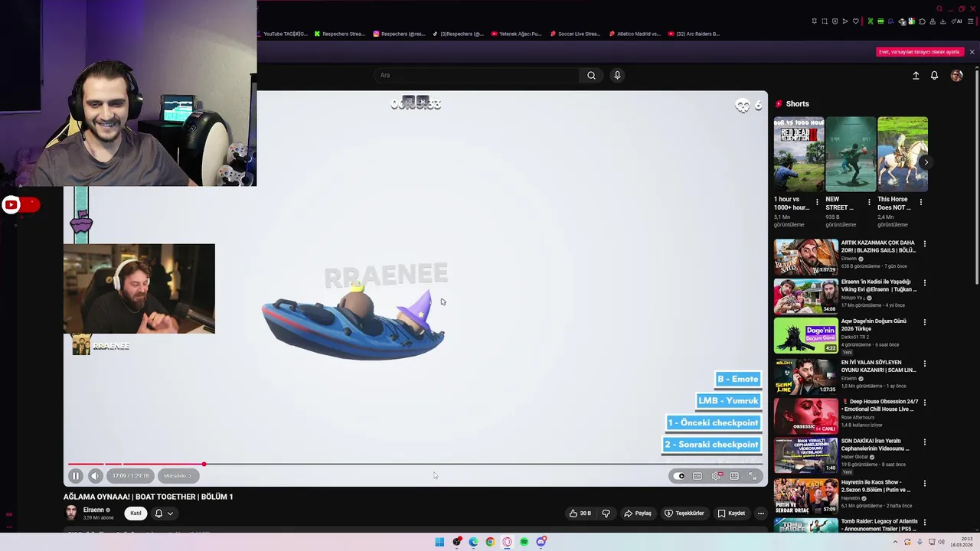This screenshot has height=551, width=980.
Task: Like the video (30 B)
Action: 580,514
